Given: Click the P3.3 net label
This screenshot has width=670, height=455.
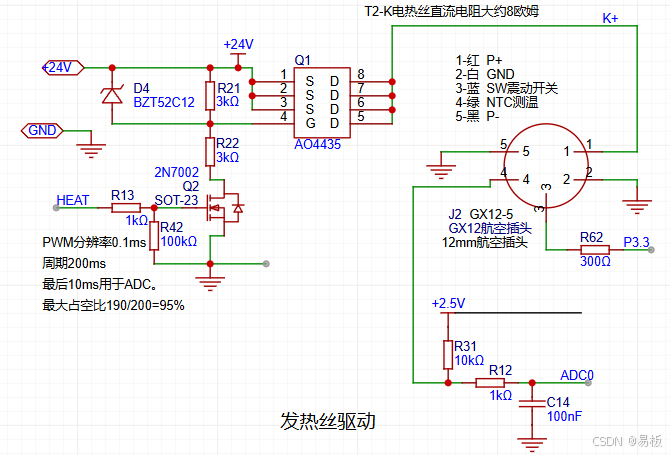Looking at the screenshot, I should point(636,242).
